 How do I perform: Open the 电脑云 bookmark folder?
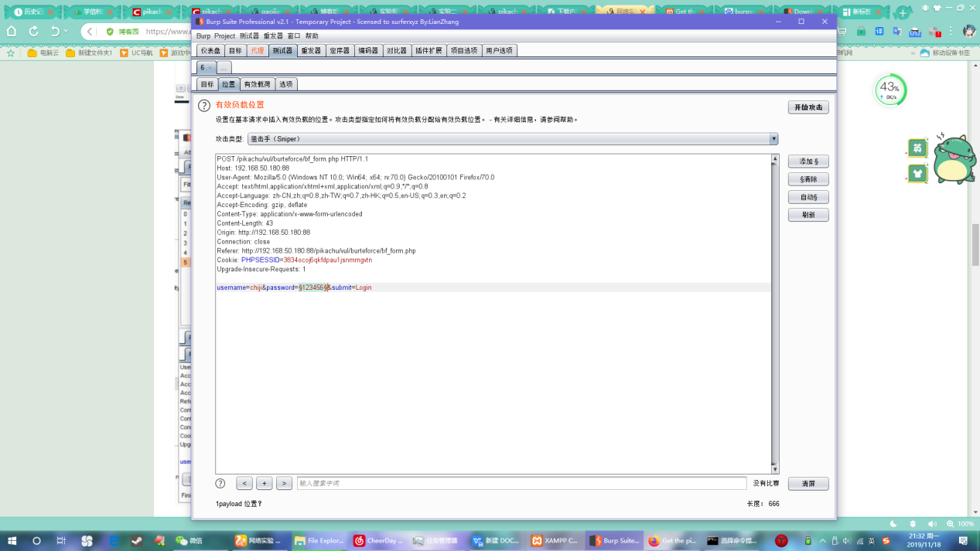click(43, 53)
